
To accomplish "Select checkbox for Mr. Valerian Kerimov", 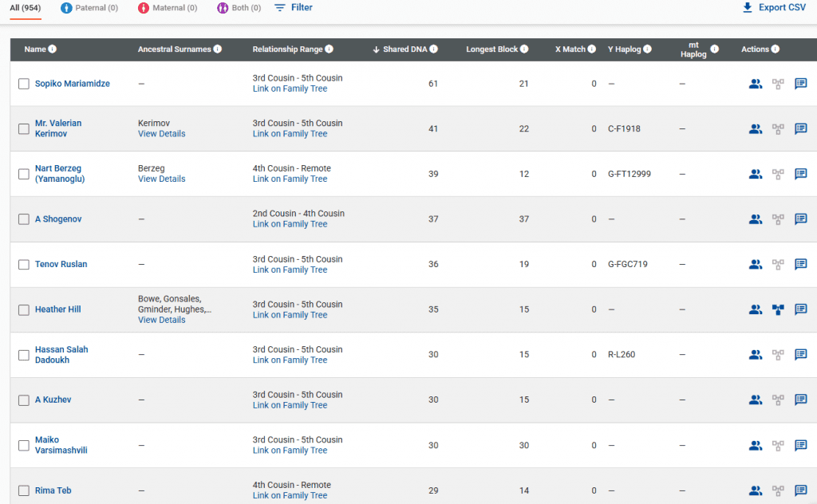I will tap(24, 128).
